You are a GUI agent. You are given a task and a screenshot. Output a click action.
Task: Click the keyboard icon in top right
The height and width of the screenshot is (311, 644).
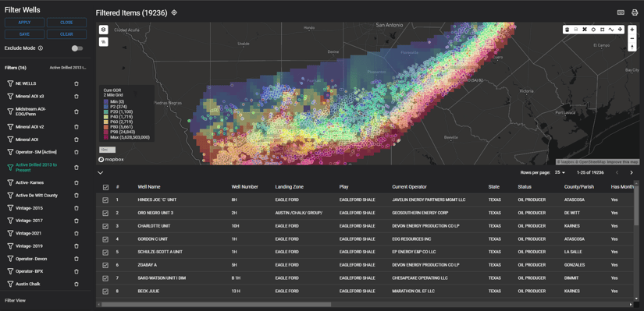tap(621, 12)
